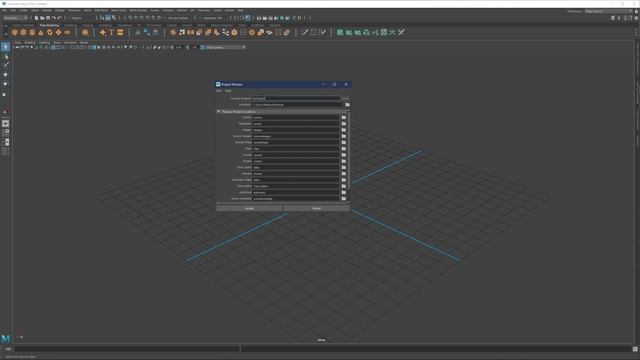Click the project Location path field

point(298,105)
